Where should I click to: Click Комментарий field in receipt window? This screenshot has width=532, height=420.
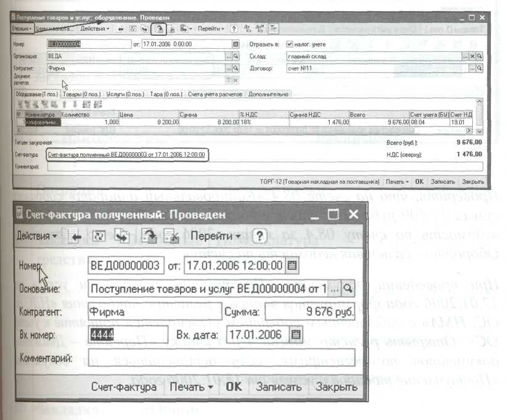click(x=265, y=167)
